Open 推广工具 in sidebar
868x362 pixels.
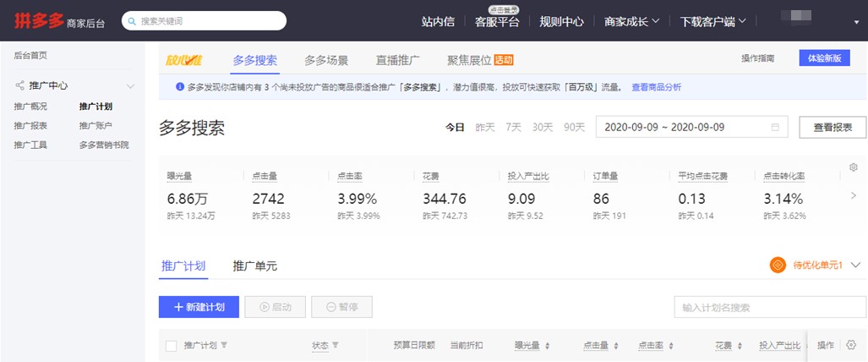point(30,145)
